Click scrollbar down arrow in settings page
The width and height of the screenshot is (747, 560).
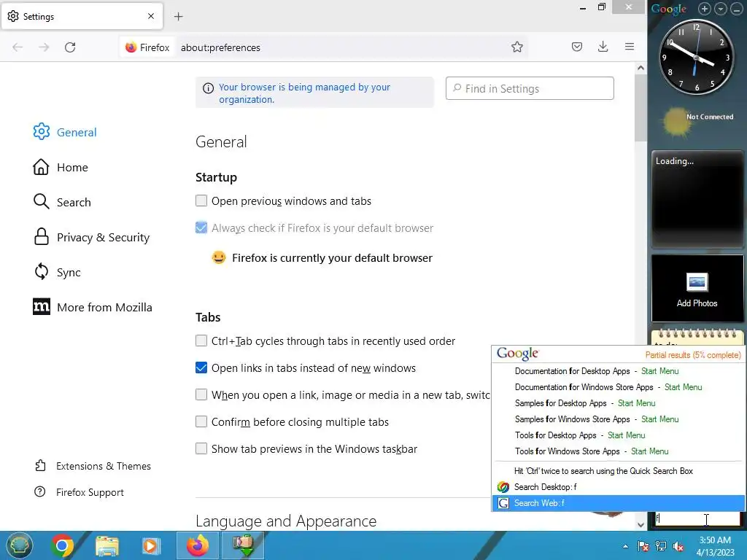(640, 524)
